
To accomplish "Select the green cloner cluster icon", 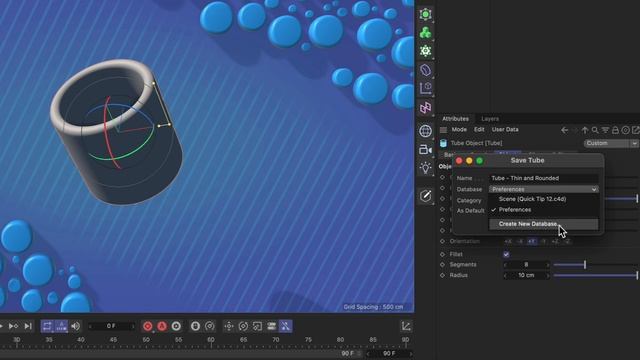I will [426, 33].
